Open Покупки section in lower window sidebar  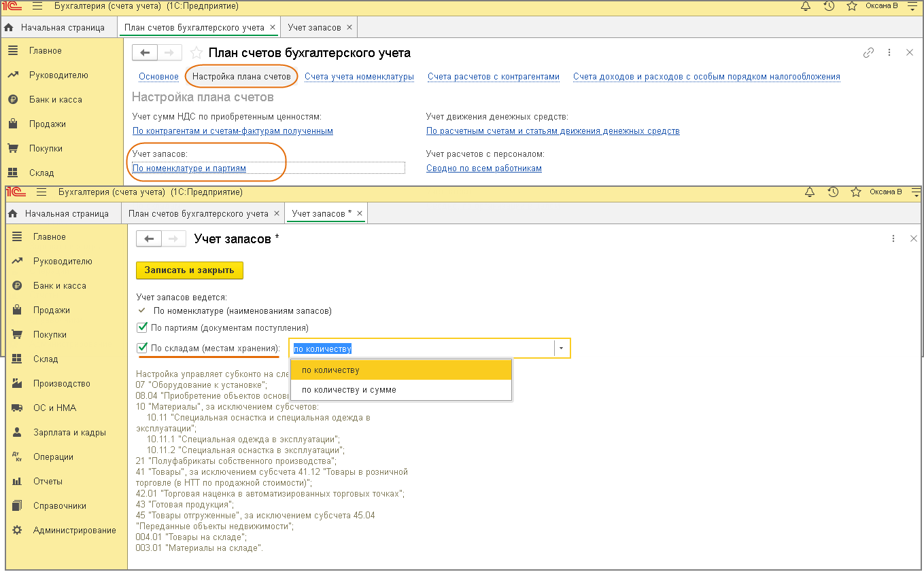click(50, 335)
